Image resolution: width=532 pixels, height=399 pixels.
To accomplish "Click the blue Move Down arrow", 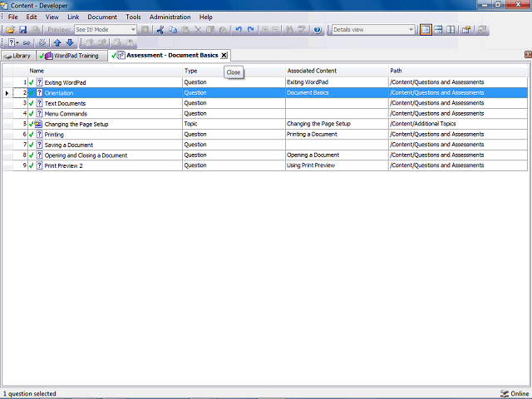I will [70, 42].
